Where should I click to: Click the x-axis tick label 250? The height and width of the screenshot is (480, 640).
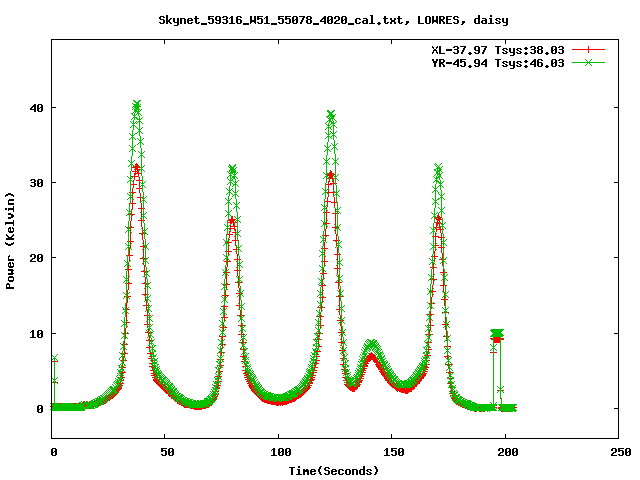tap(621, 452)
